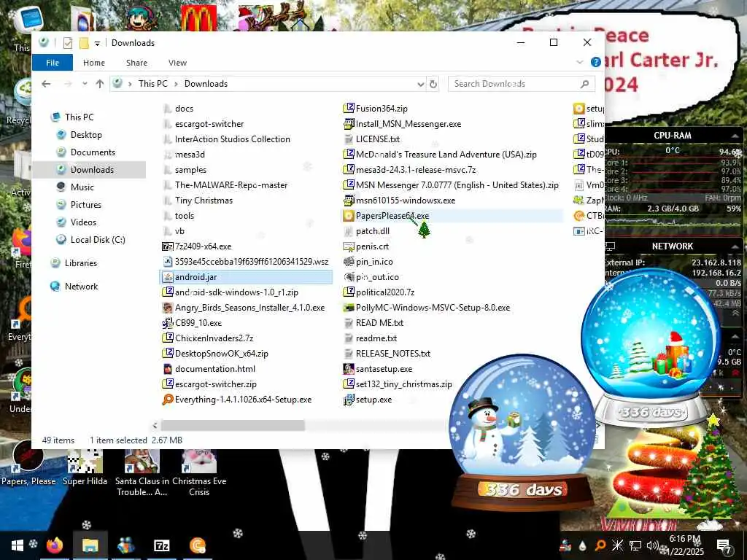Open 7-Zip from the taskbar
747x560 pixels.
(162, 545)
